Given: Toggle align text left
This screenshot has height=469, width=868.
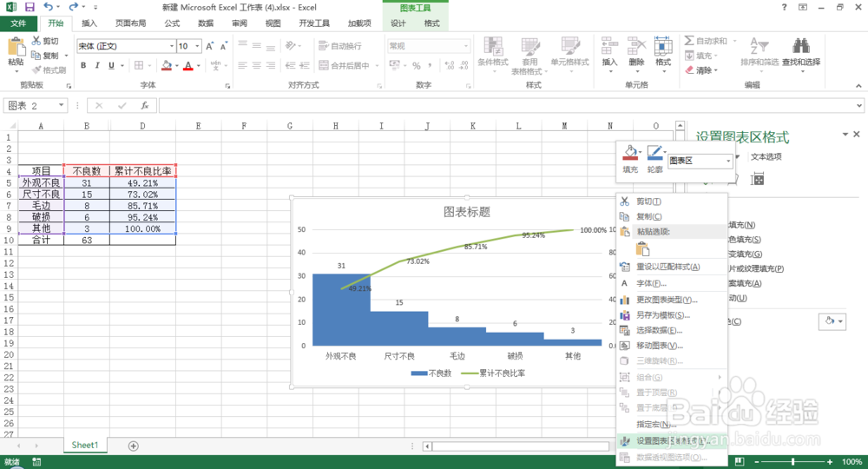Looking at the screenshot, I should tap(242, 65).
